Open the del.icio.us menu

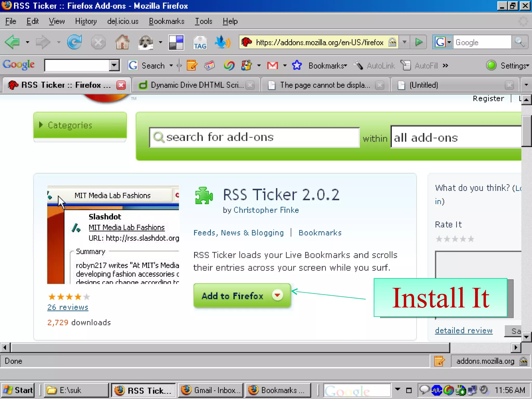pos(123,21)
